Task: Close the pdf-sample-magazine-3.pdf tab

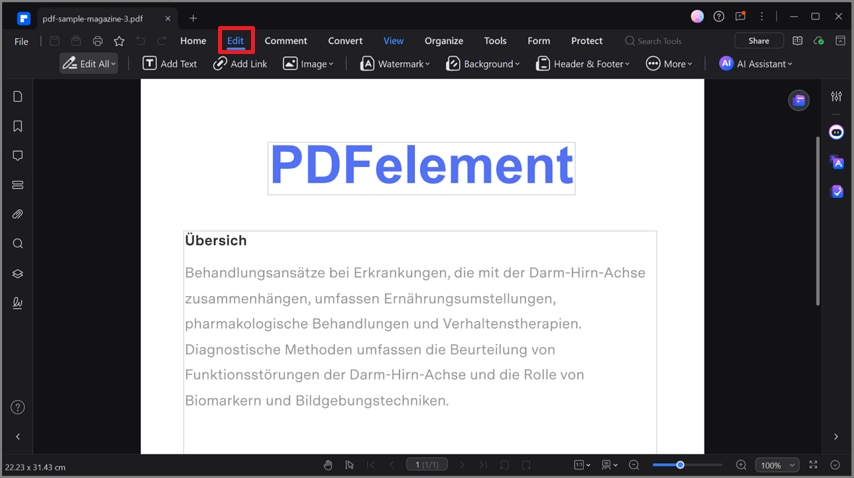Action: coord(168,19)
